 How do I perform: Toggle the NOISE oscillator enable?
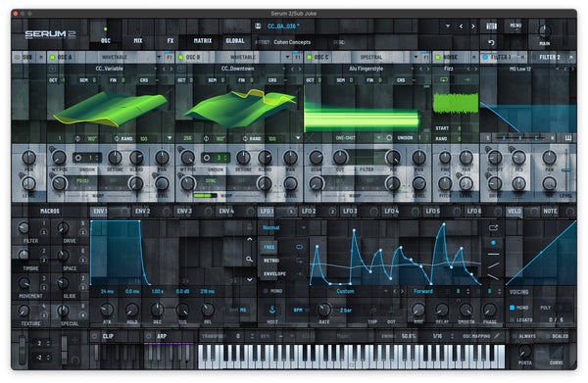click(x=438, y=57)
